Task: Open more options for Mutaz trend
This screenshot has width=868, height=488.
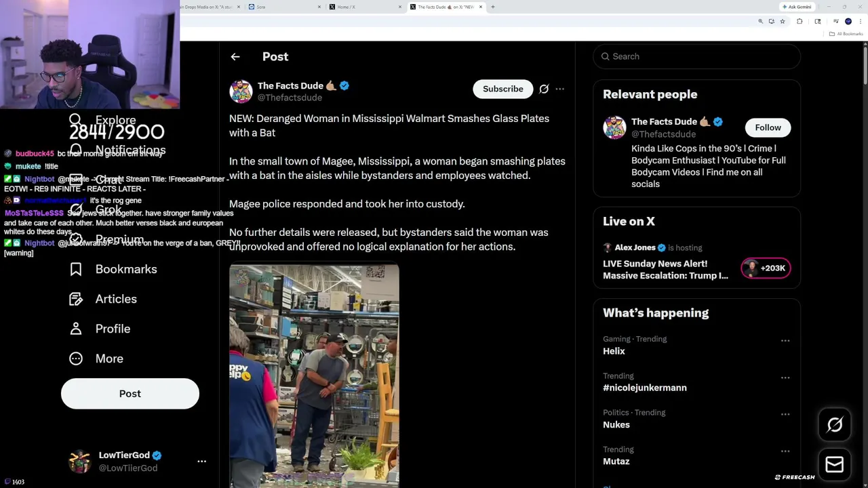Action: 785,451
